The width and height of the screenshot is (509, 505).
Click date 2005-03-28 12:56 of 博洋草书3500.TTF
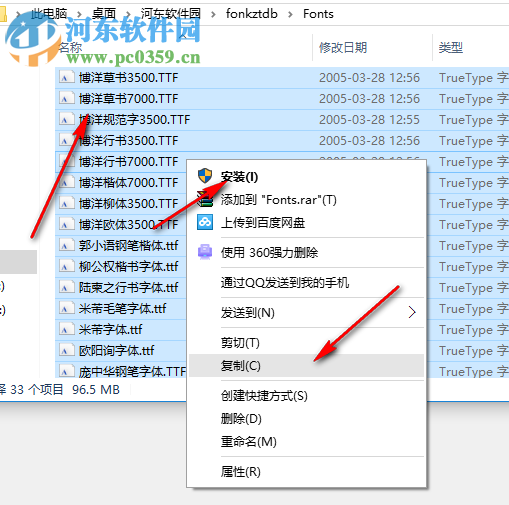click(369, 78)
